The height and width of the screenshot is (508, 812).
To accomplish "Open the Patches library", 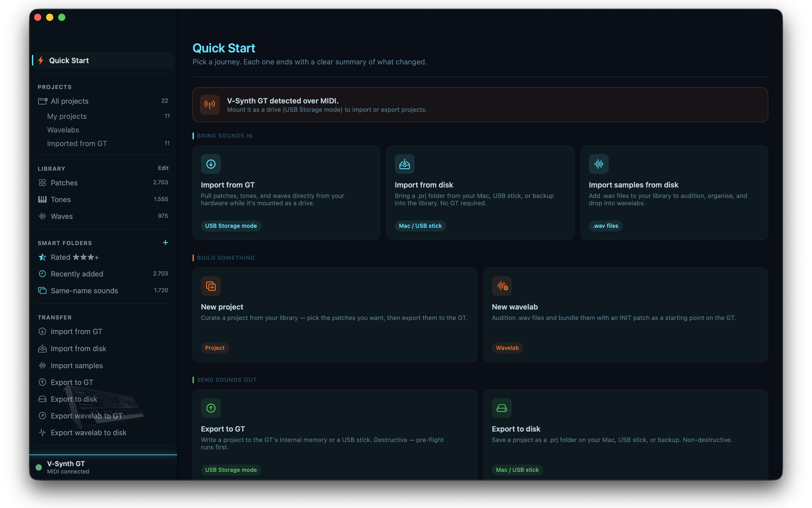I will (103, 183).
